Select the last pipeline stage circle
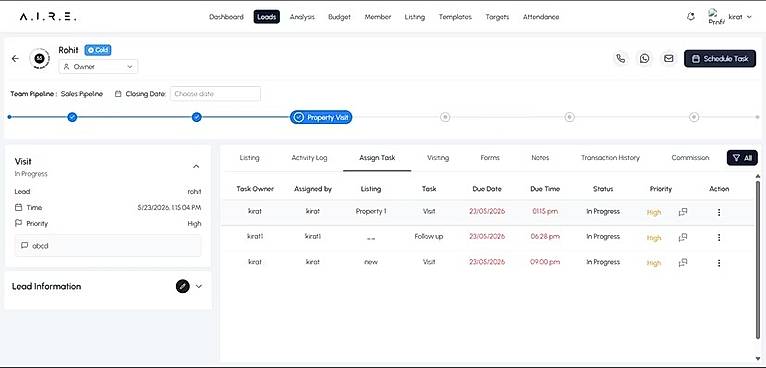 click(x=694, y=117)
